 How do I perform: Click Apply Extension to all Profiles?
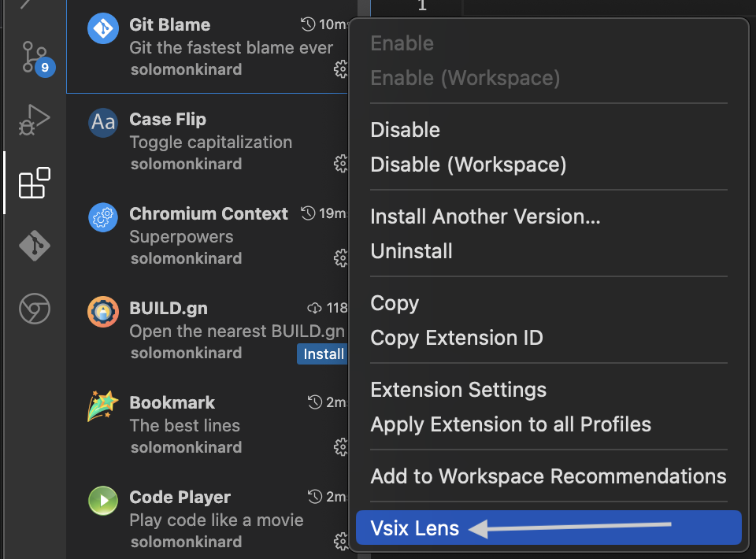[511, 424]
